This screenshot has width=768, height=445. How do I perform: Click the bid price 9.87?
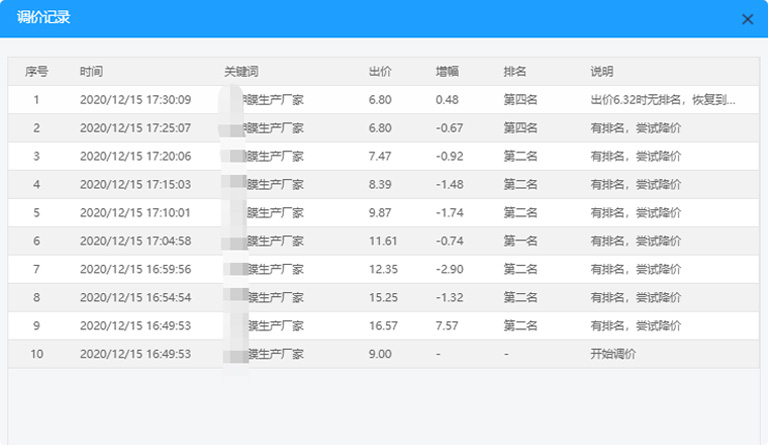click(380, 213)
